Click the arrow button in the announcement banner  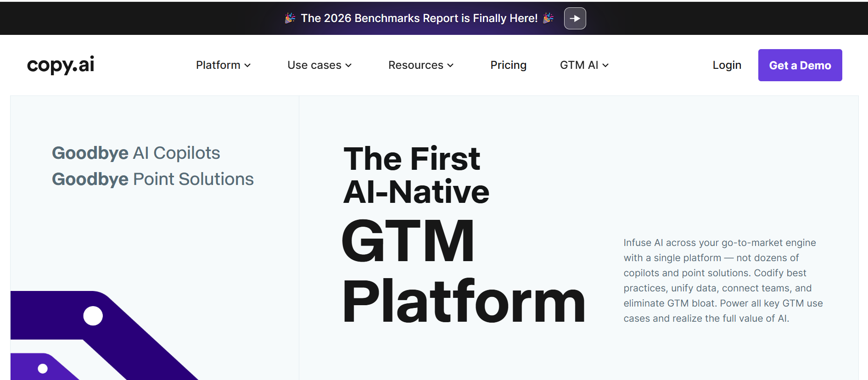click(x=575, y=18)
